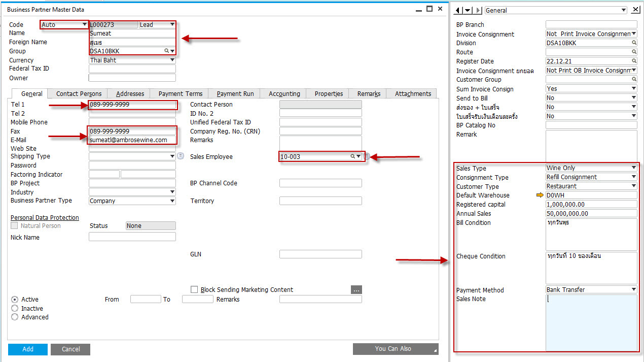Switch to the Payment Terms tab
The width and height of the screenshot is (644, 362).
pyautogui.click(x=180, y=94)
